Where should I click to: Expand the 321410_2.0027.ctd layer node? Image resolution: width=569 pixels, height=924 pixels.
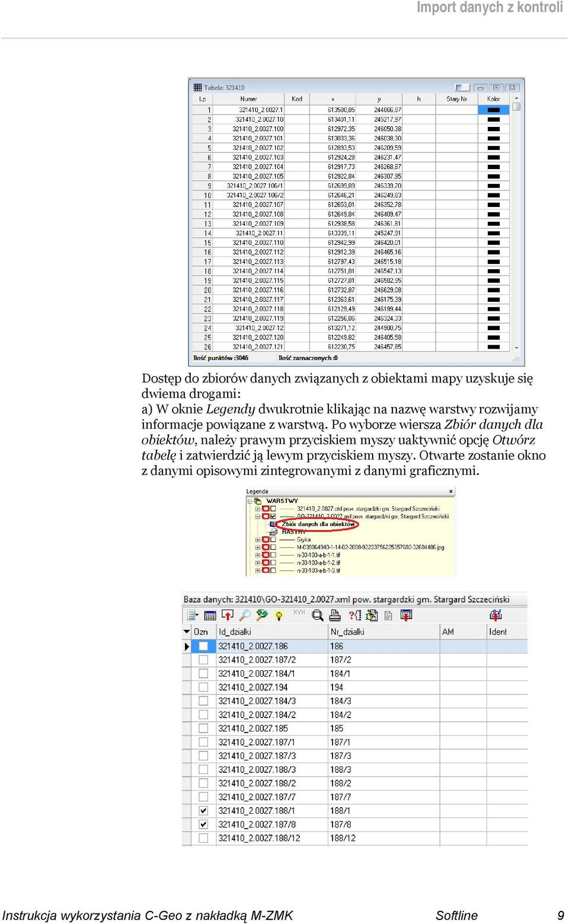click(x=258, y=509)
